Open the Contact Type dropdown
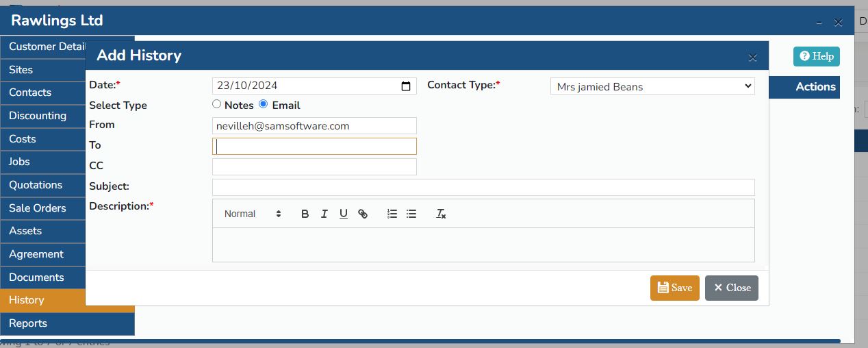The image size is (868, 348). [652, 86]
